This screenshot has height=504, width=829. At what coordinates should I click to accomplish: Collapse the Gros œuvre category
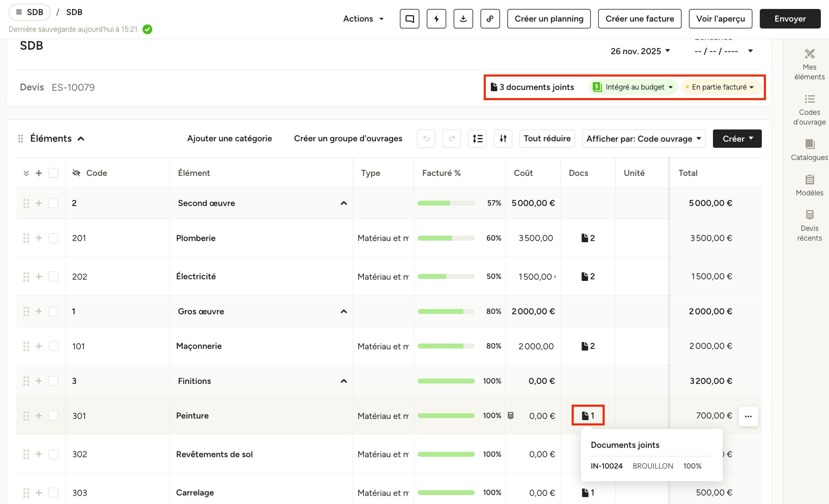344,311
